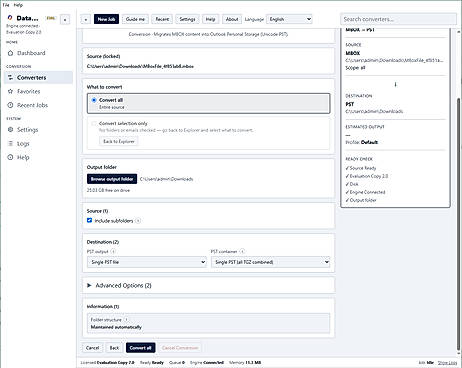Image resolution: width=462 pixels, height=368 pixels.
Task: Click the free space on drive text
Action: (x=108, y=190)
